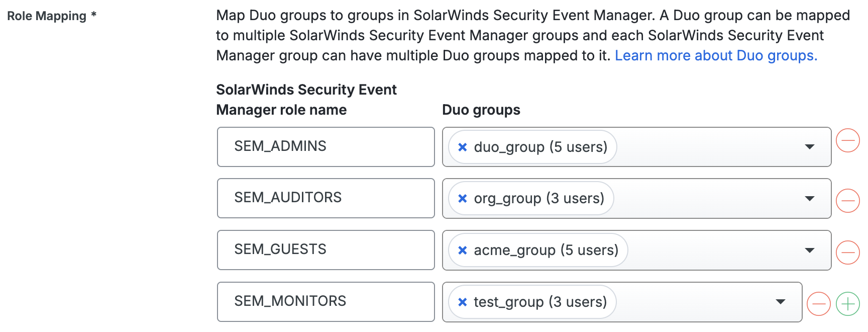
Task: Add a new role mapping row
Action: (847, 304)
